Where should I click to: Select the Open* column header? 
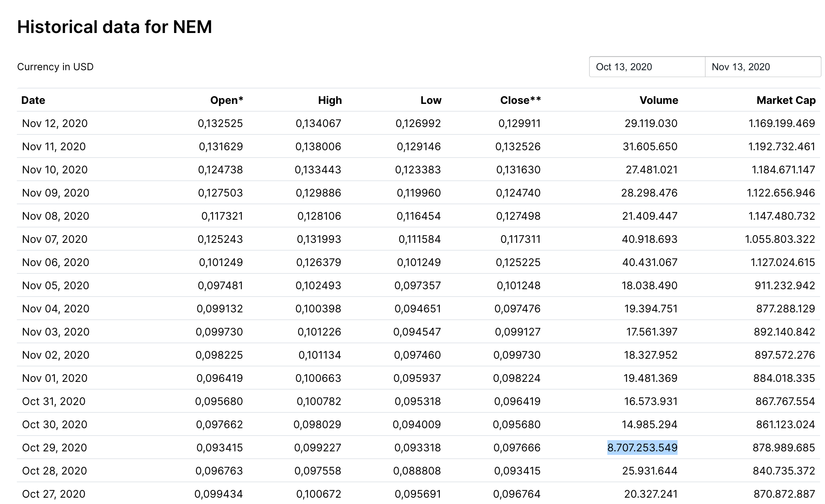point(226,100)
